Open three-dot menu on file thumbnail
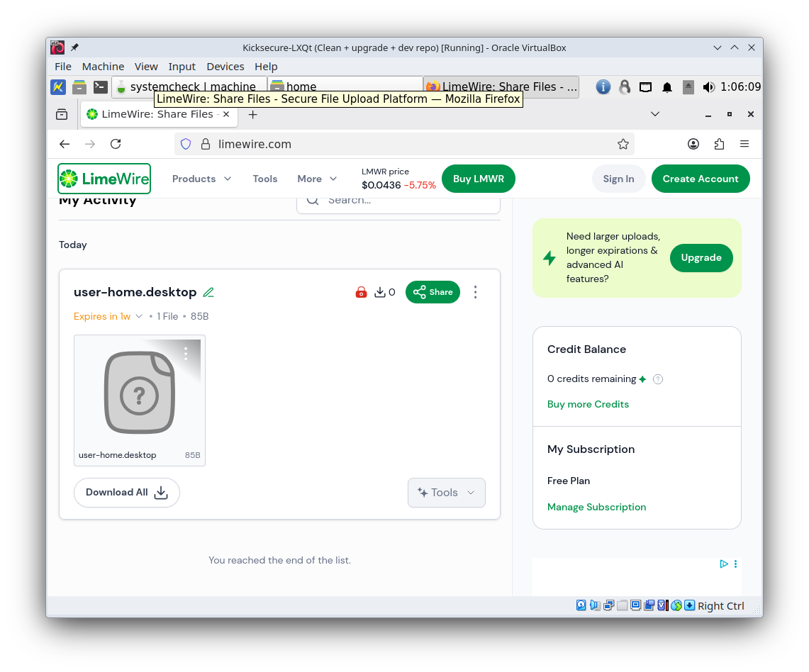The width and height of the screenshot is (809, 672). pos(186,353)
